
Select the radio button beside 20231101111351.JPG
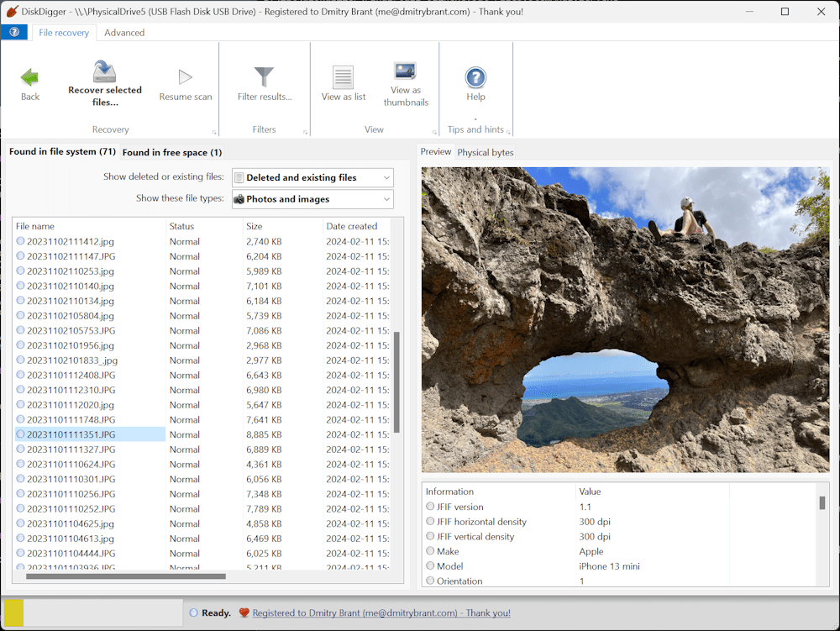pyautogui.click(x=18, y=434)
